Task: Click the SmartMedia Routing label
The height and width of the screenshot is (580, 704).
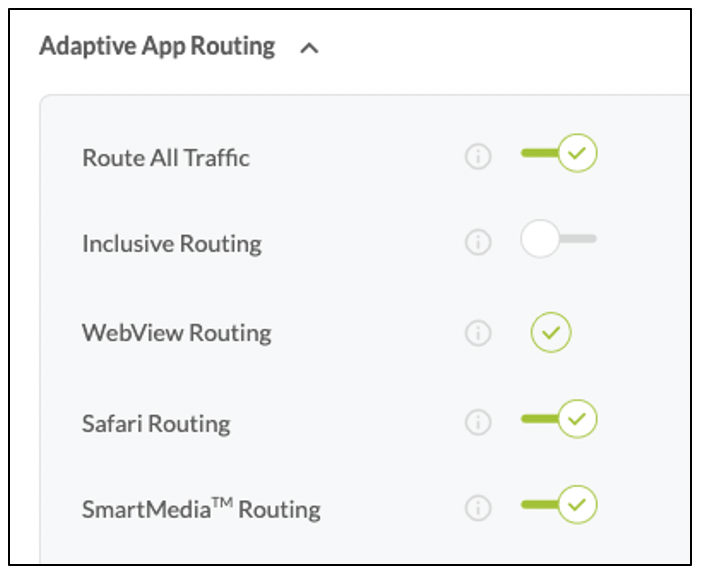Action: [201, 509]
